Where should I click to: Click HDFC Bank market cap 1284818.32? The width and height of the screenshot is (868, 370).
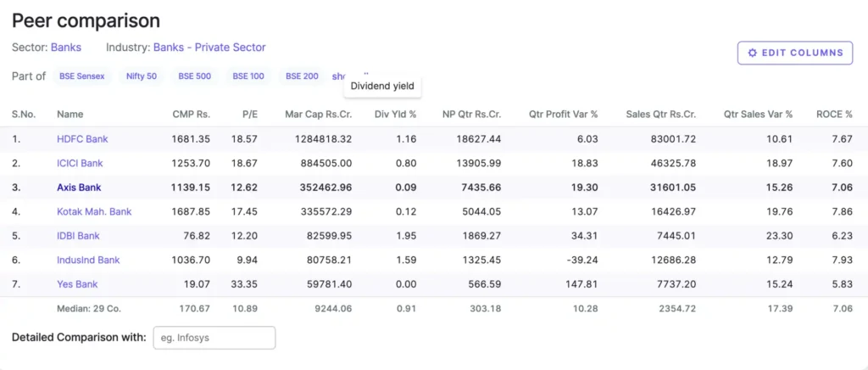(322, 139)
